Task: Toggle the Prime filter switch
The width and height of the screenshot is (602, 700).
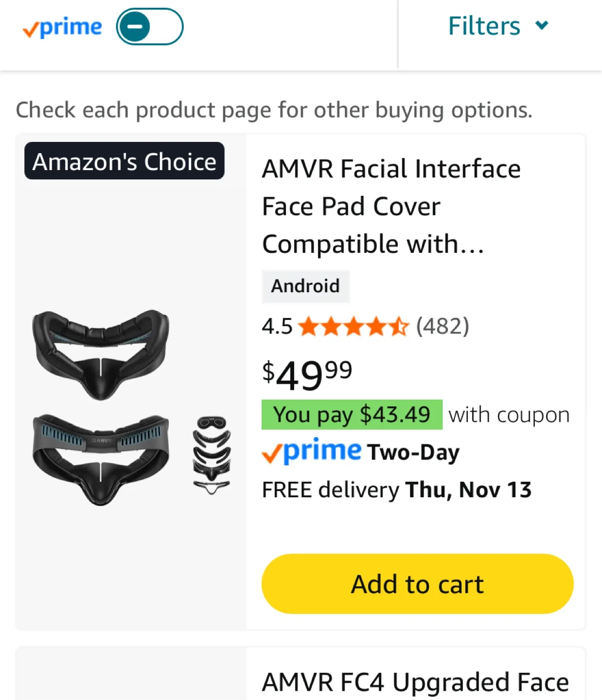Action: click(149, 27)
